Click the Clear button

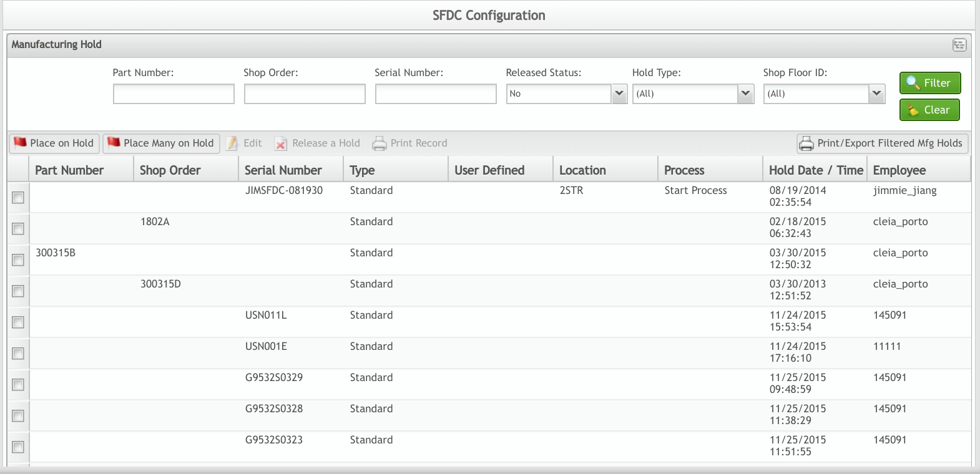pos(929,110)
